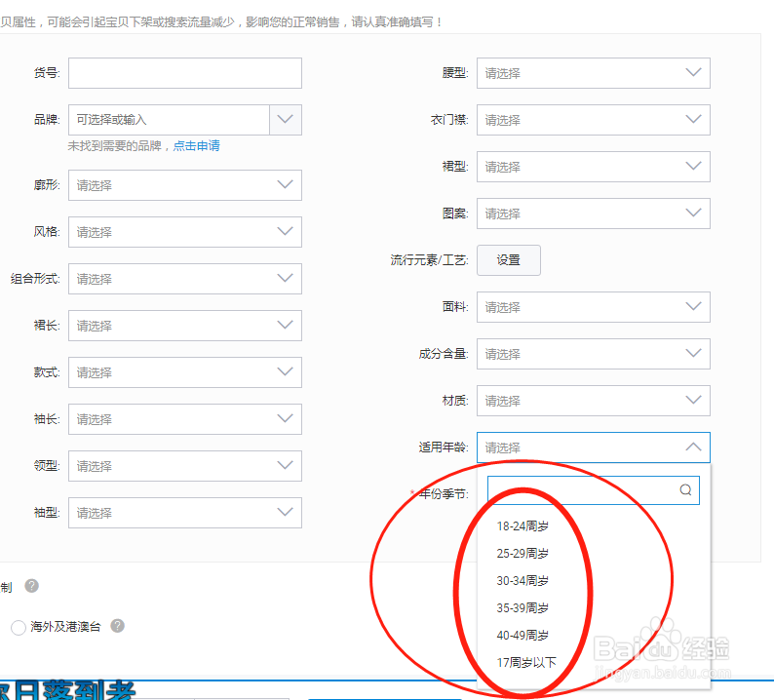Select the 海外及港澳台 radio button
This screenshot has height=700, width=774.
pos(19,628)
